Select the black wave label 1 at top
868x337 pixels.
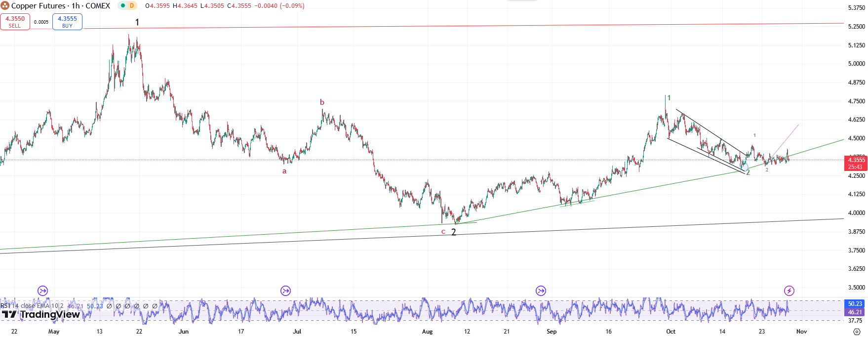coord(137,22)
